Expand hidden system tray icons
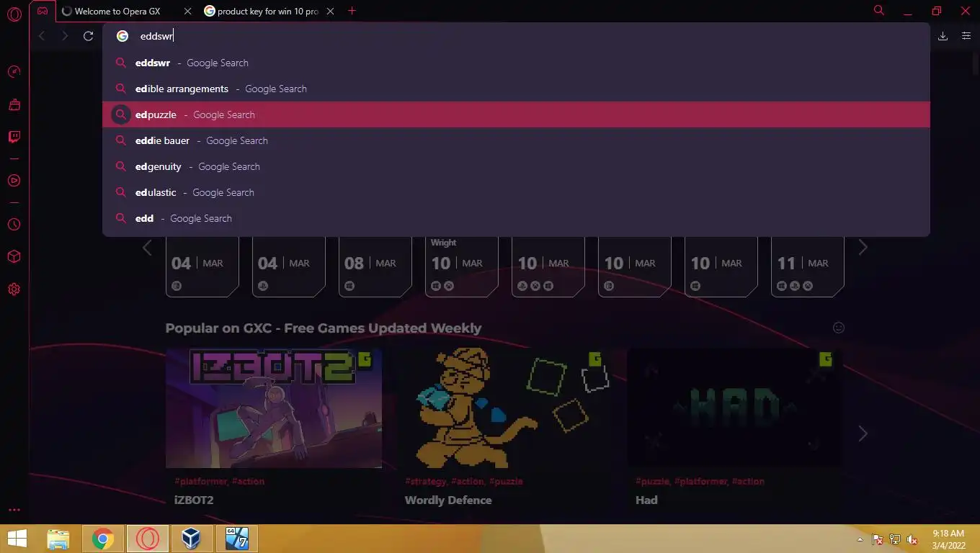The height and width of the screenshot is (553, 980). pos(860,539)
